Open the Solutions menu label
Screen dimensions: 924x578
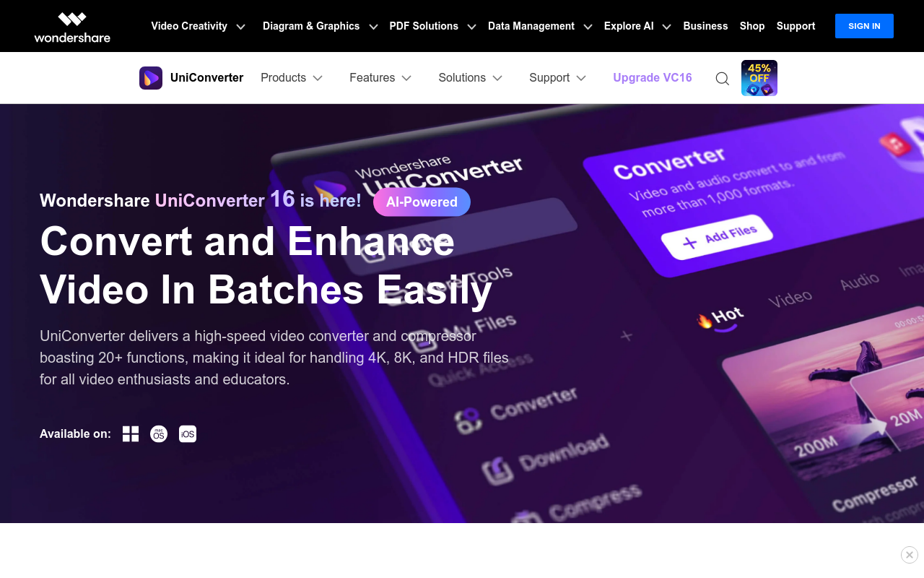tap(462, 78)
